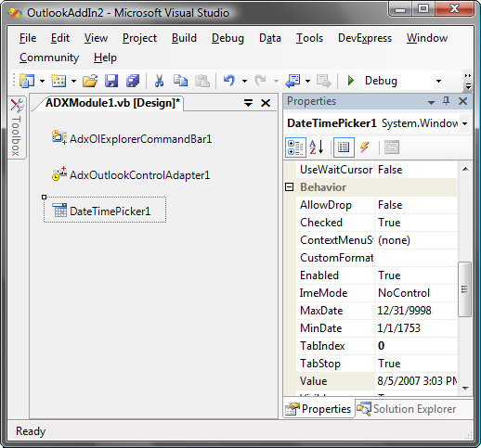
Task: Select the Value property row
Action: click(x=376, y=381)
